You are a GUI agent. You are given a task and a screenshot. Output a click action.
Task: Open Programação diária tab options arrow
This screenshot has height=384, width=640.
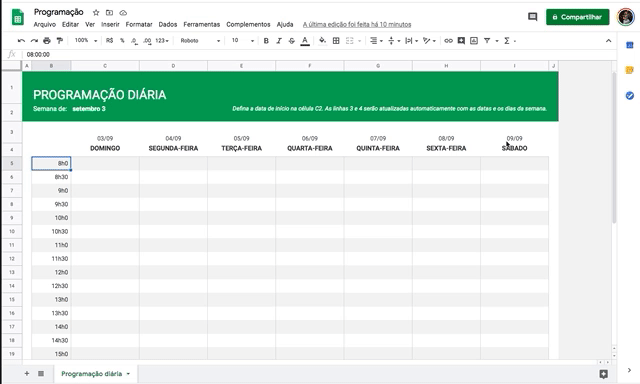[128, 374]
